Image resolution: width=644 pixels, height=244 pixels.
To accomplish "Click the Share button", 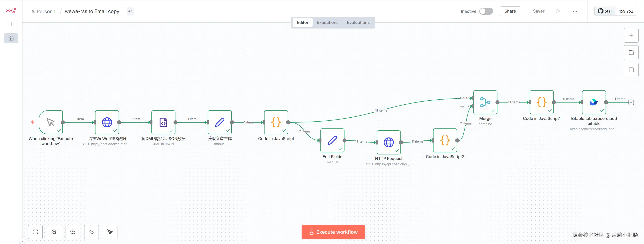I will point(510,11).
